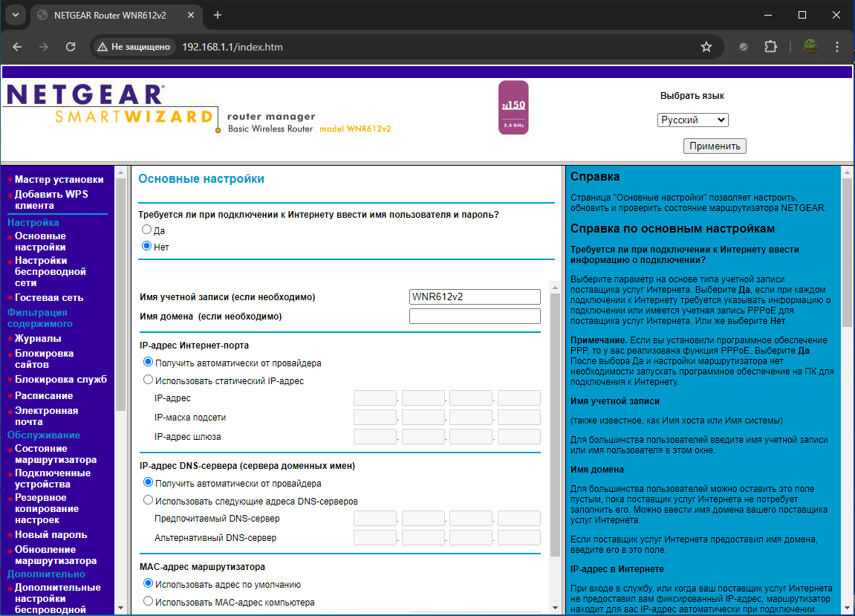Expand the tab search chevron dropdown
This screenshot has width=855, height=616.
(x=15, y=15)
